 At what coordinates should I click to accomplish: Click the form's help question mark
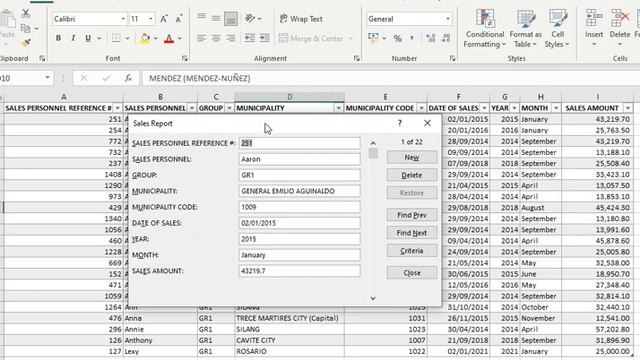click(x=400, y=123)
